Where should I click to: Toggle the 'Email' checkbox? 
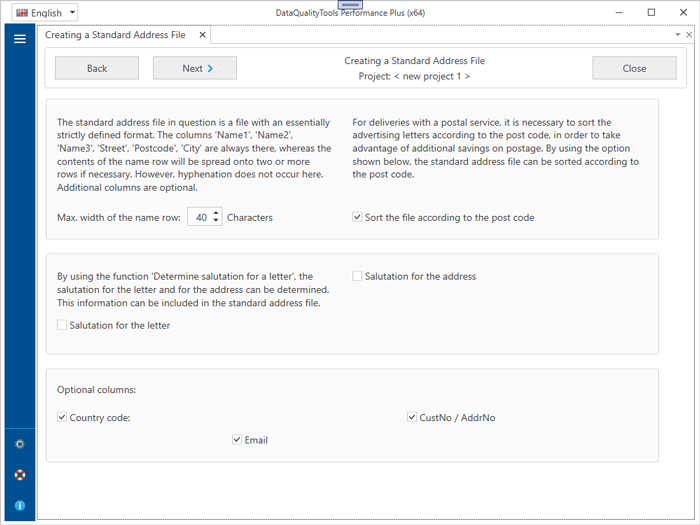(237, 439)
